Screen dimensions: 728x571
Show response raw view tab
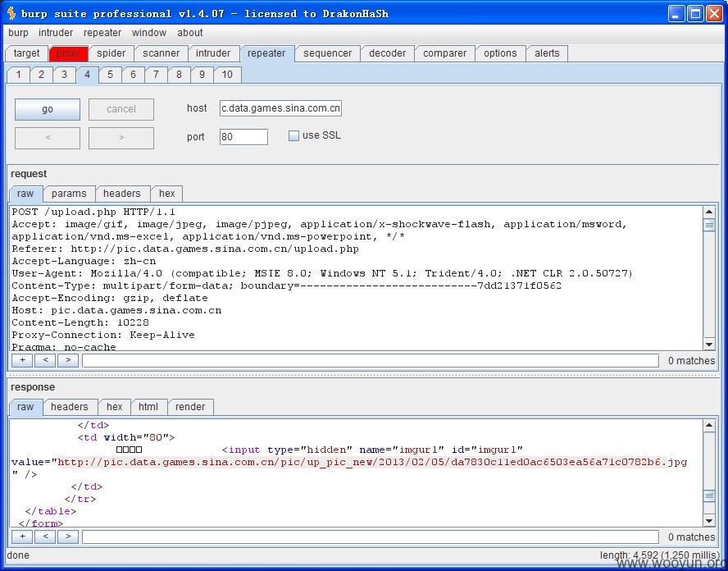(x=25, y=407)
